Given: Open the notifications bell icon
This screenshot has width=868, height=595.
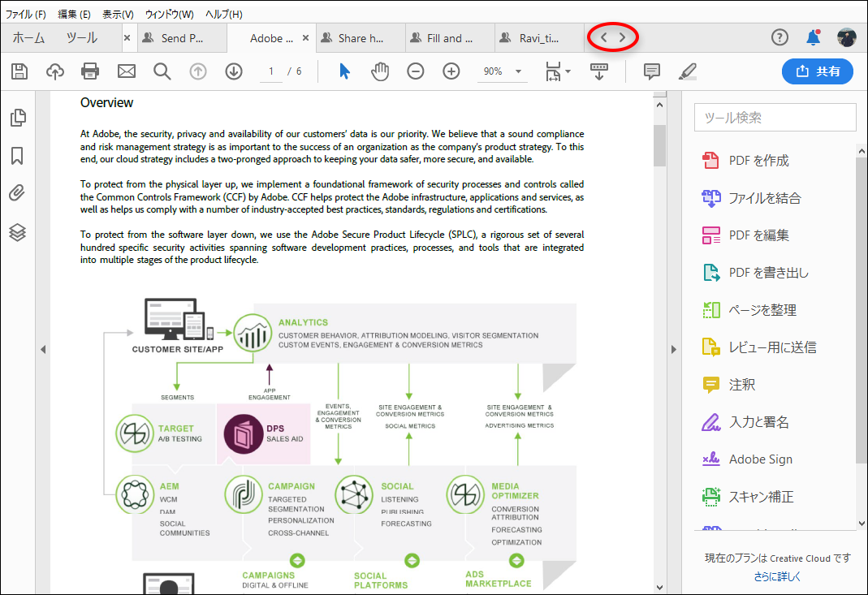Looking at the screenshot, I should [813, 37].
